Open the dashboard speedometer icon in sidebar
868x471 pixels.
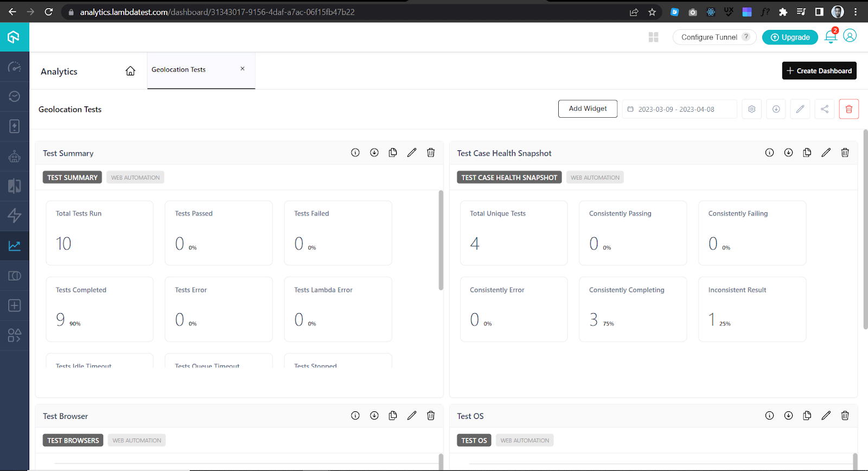(x=15, y=67)
